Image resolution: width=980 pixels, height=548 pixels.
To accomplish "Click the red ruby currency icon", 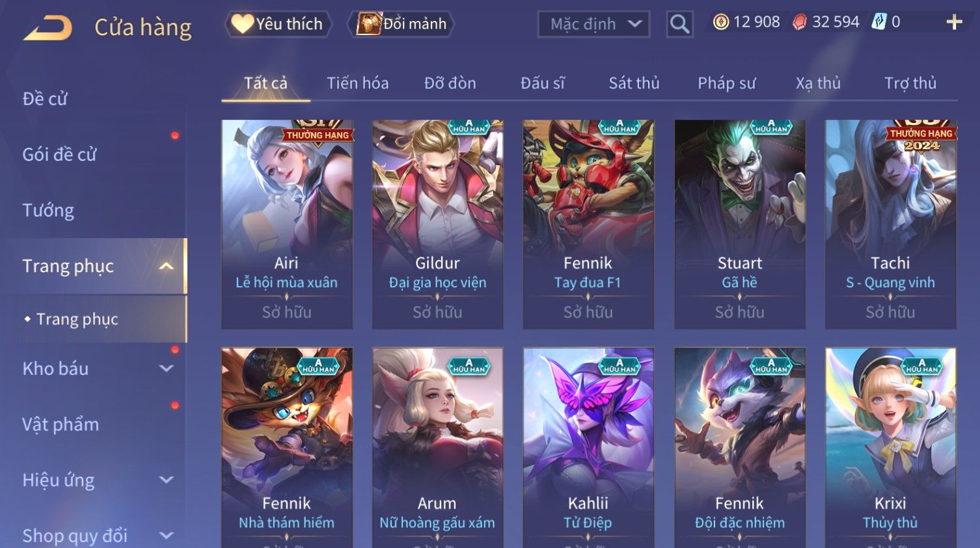I will (799, 22).
